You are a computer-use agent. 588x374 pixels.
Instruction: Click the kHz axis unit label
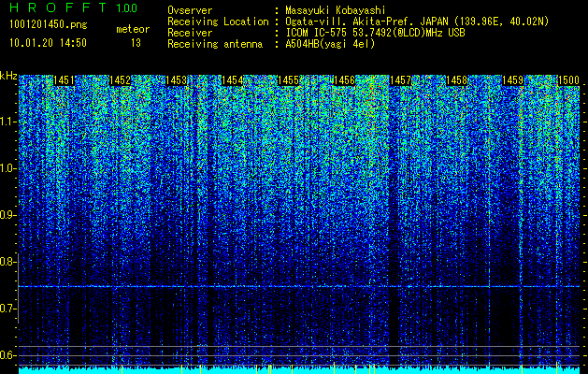coord(8,76)
